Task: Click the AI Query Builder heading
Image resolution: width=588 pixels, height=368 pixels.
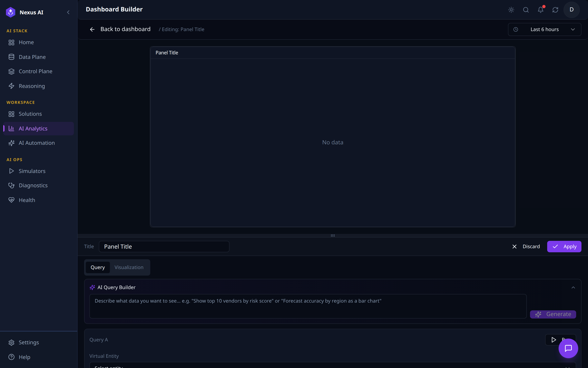Action: tap(116, 287)
